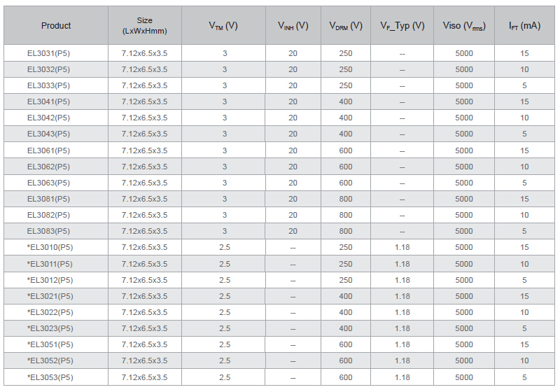
Task: Click product EL3083(P5)
Action: (x=48, y=231)
